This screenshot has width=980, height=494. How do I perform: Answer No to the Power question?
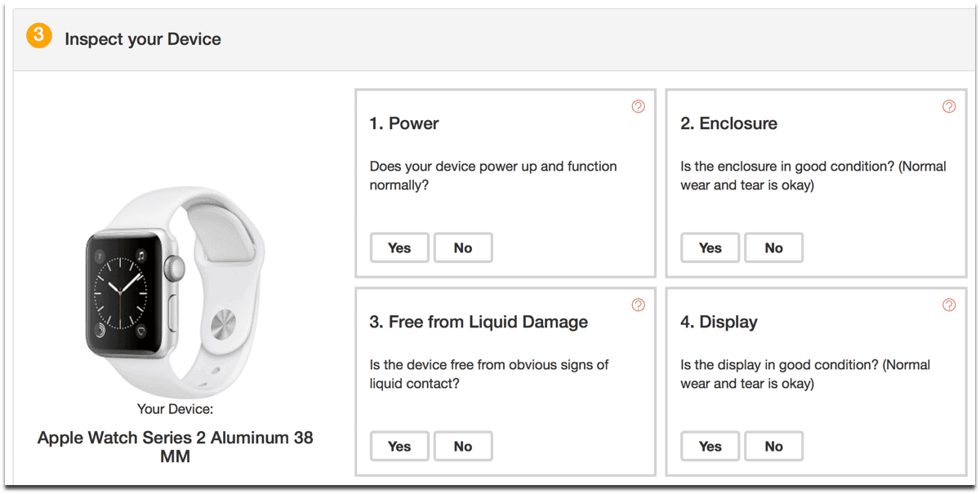click(463, 247)
